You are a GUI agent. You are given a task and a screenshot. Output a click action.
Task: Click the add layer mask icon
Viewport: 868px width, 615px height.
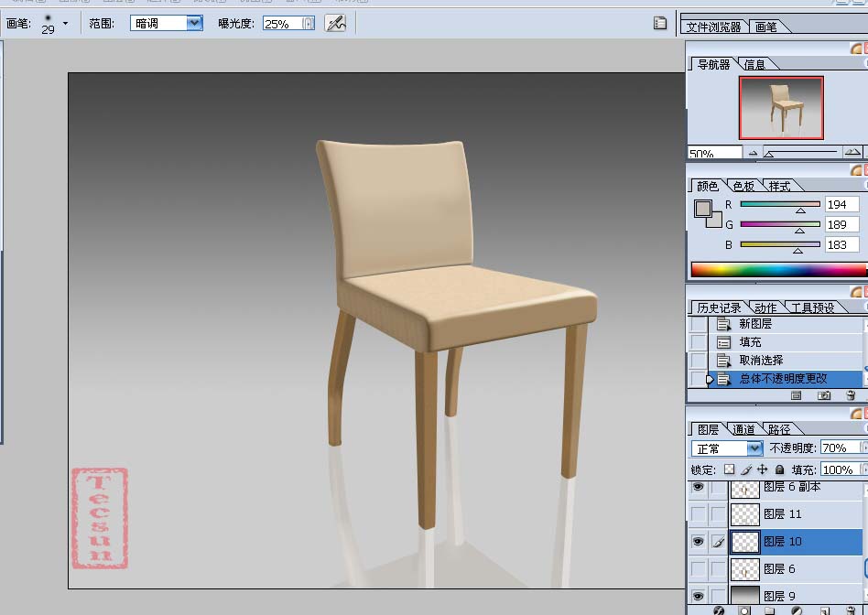[x=745, y=610]
